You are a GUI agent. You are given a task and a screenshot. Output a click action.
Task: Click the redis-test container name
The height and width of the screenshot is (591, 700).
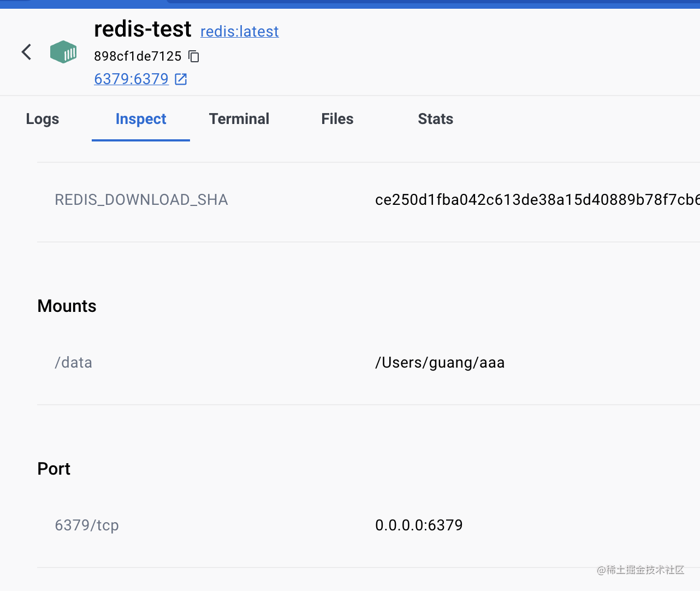click(x=143, y=29)
